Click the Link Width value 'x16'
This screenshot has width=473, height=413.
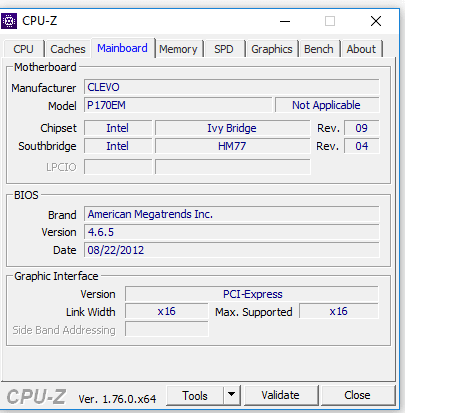tap(167, 311)
